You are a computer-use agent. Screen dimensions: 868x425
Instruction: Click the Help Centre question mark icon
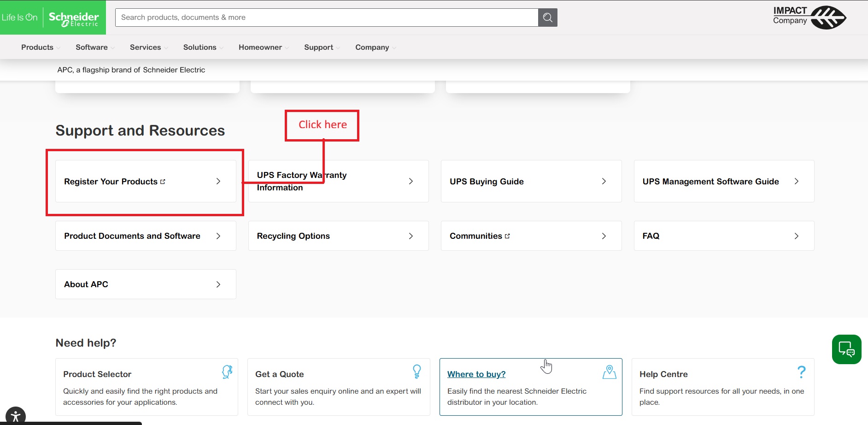point(802,372)
